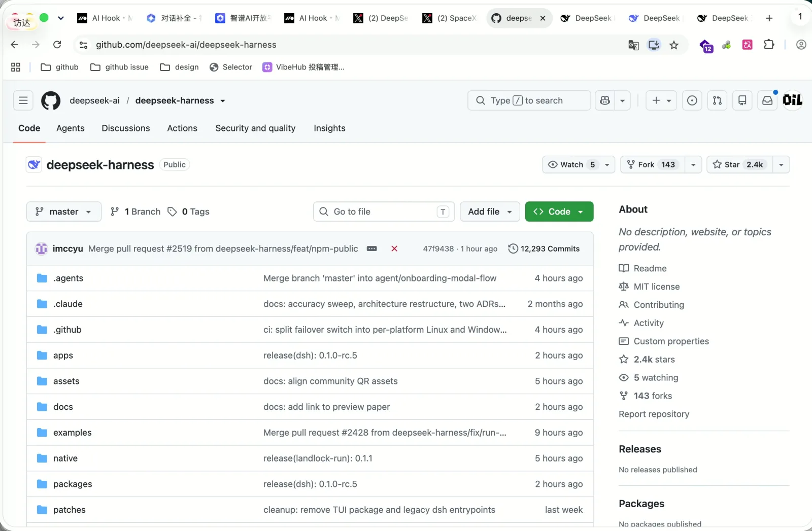The image size is (812, 531).
Task: Open the repository switcher next to deepseek-harness
Action: (x=223, y=101)
